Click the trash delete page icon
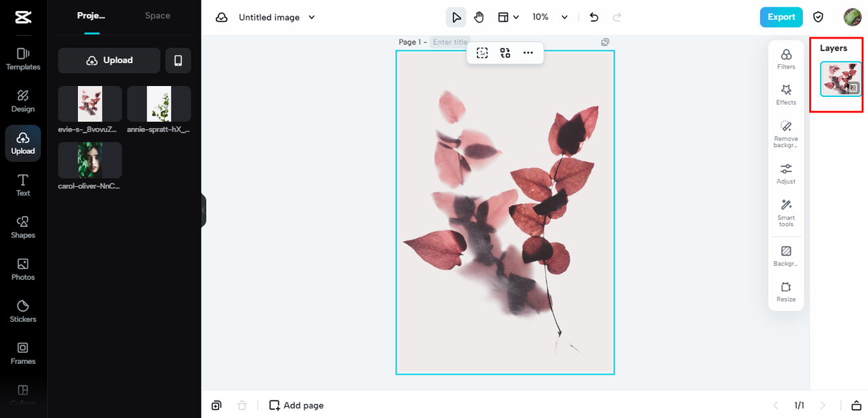The width and height of the screenshot is (868, 418). [x=242, y=405]
